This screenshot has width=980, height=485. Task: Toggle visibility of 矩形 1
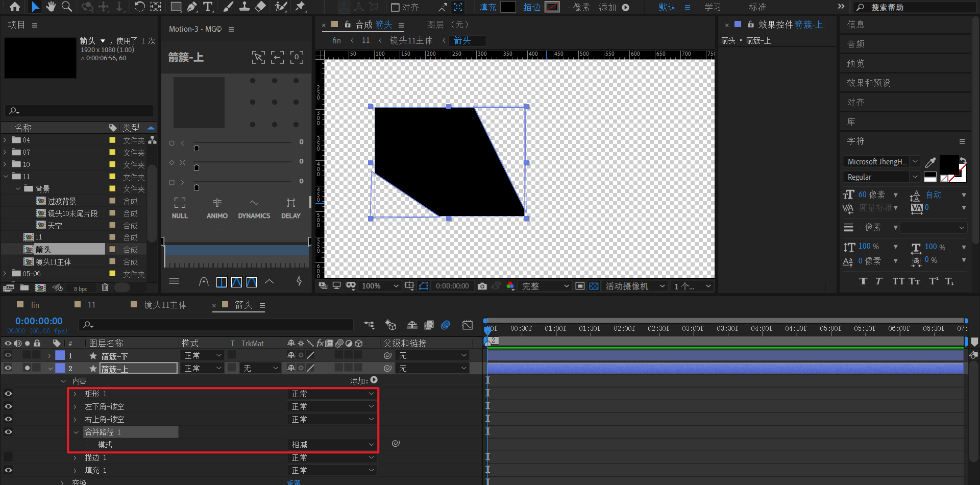point(8,394)
